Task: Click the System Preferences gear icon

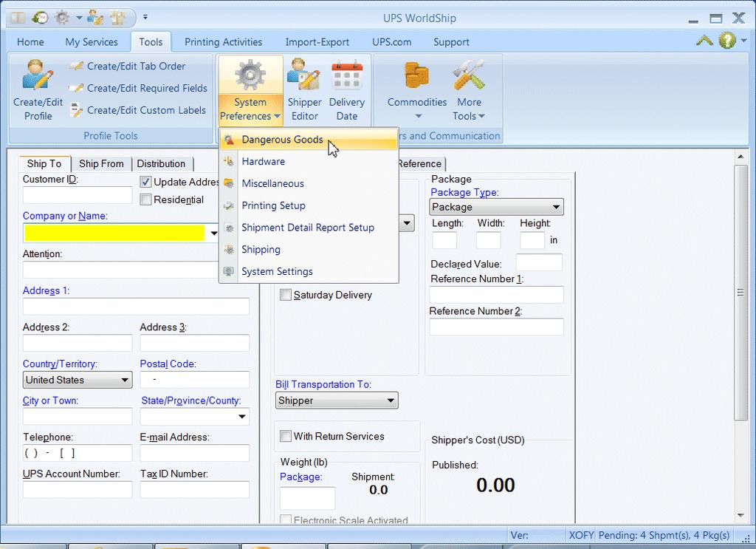Action: click(x=250, y=75)
